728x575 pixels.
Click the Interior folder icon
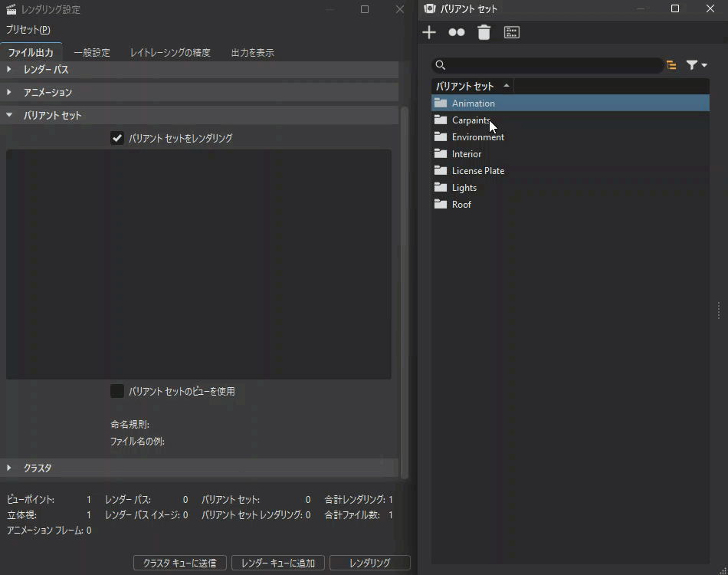(x=440, y=153)
